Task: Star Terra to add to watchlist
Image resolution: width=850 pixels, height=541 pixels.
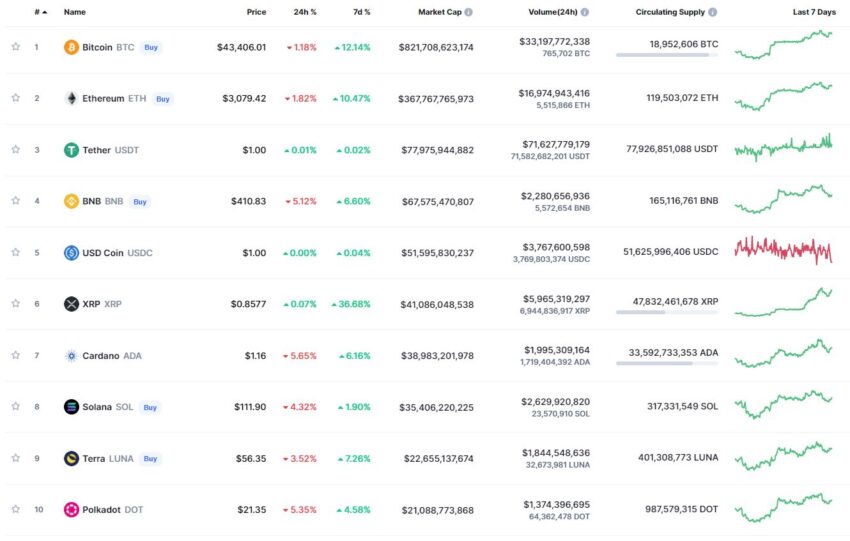Action: coord(16,458)
